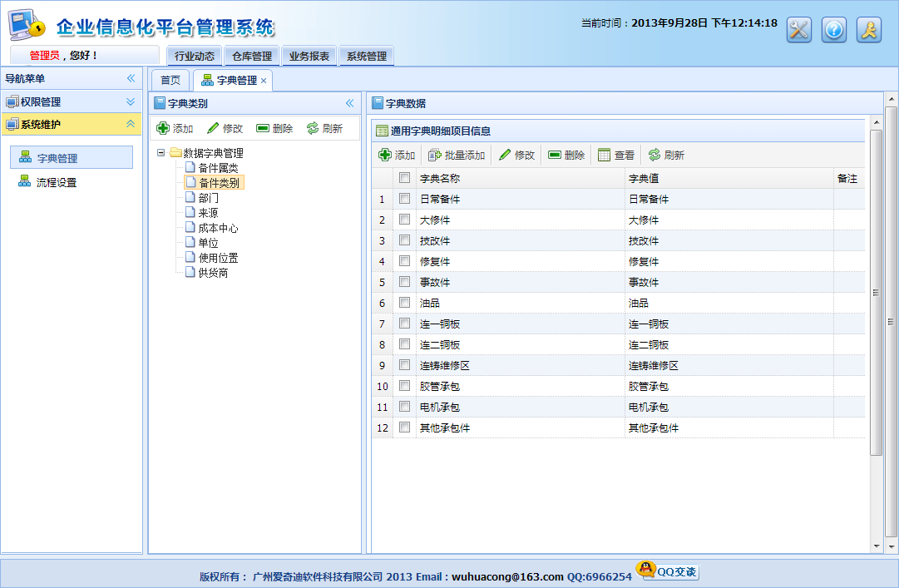Image resolution: width=899 pixels, height=588 pixels.
Task: Click the View (查看) icon in data toolbar
Action: tap(605, 155)
